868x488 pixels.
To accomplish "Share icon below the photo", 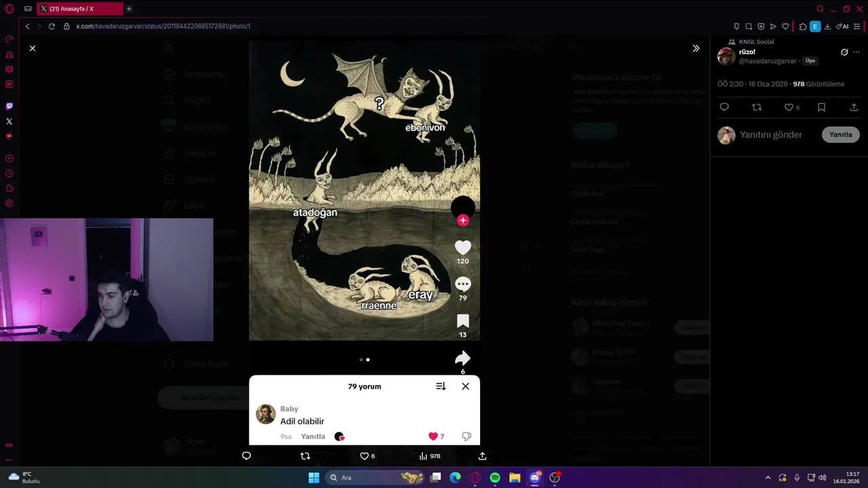I will pos(482,456).
